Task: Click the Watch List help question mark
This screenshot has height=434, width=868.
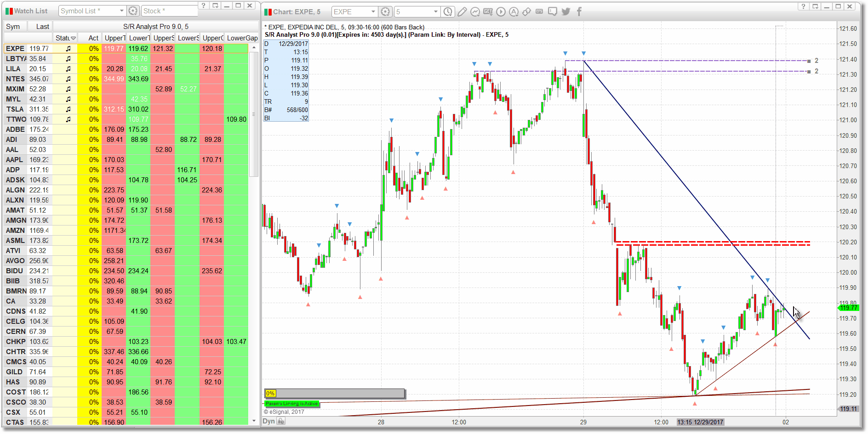Action: tap(204, 6)
